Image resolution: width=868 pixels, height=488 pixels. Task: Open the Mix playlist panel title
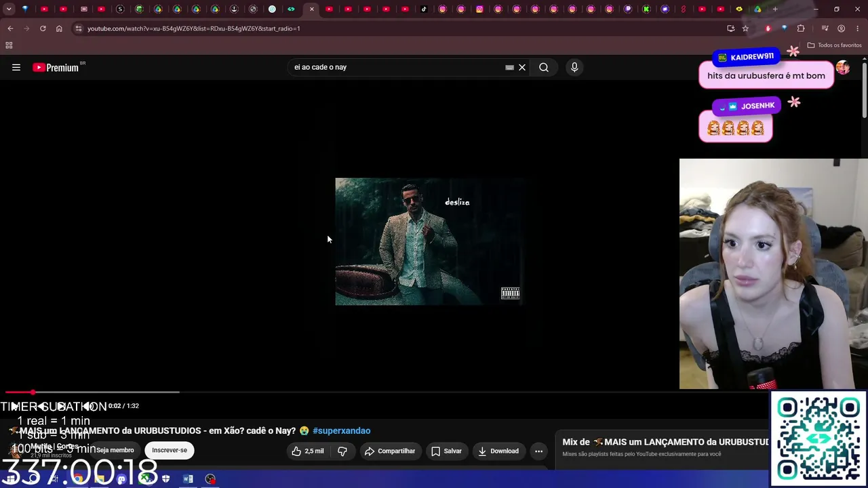[x=665, y=442]
